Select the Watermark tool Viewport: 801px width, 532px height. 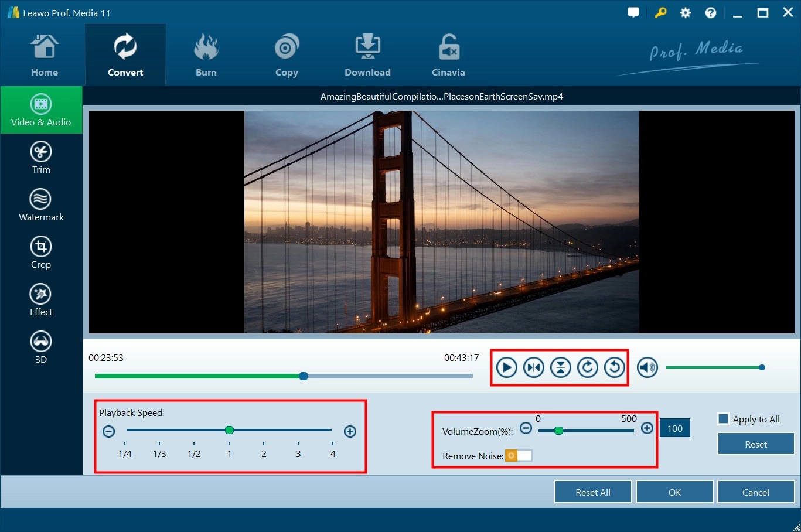41,205
